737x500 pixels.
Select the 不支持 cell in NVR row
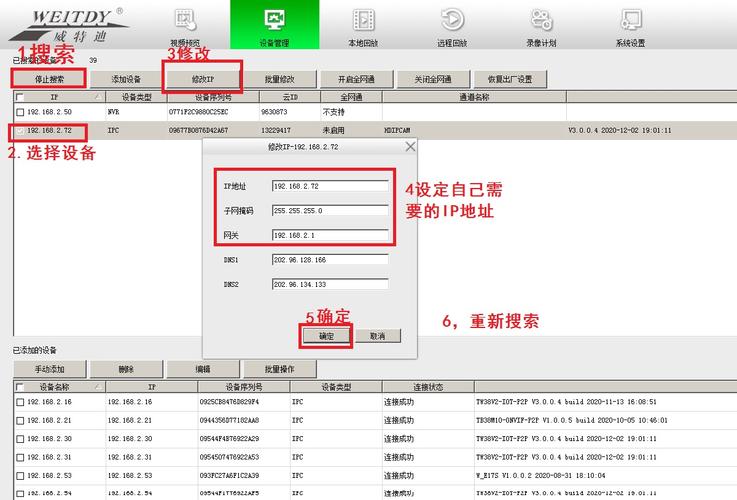coord(333,112)
